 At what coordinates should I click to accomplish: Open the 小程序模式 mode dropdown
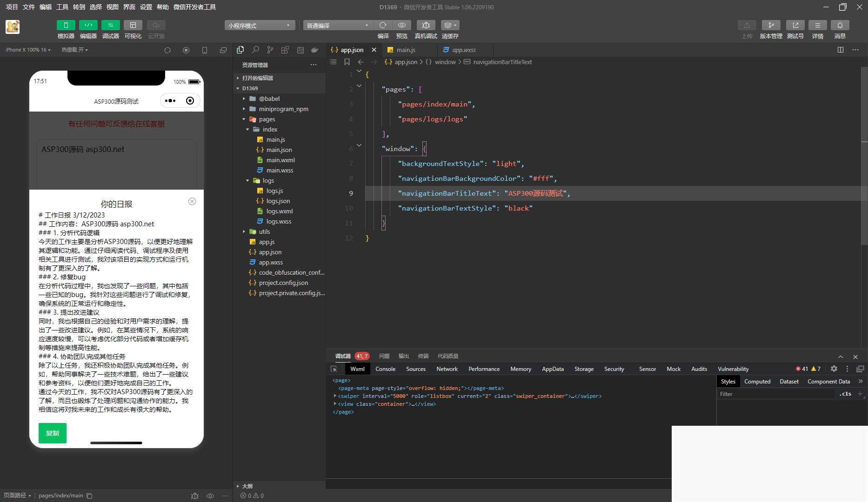[260, 26]
